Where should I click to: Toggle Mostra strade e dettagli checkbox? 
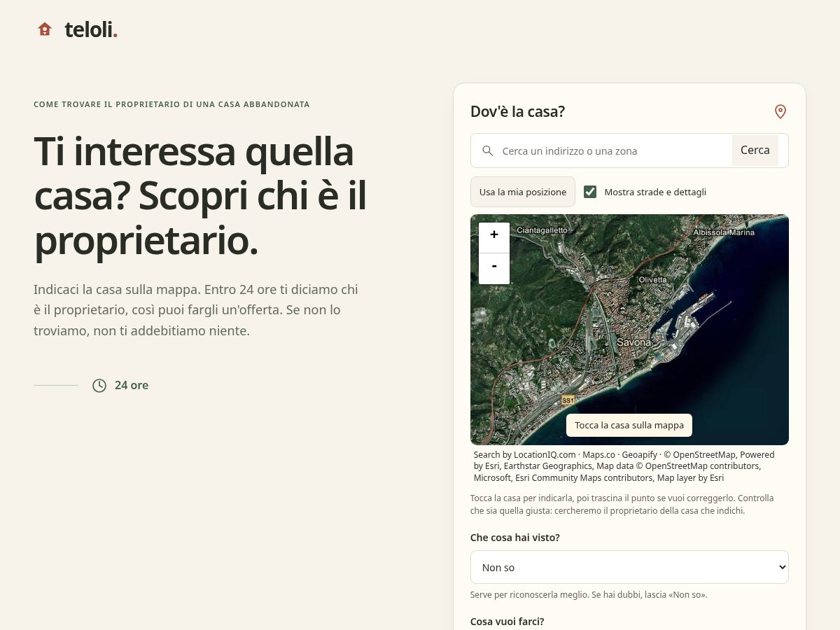click(590, 192)
